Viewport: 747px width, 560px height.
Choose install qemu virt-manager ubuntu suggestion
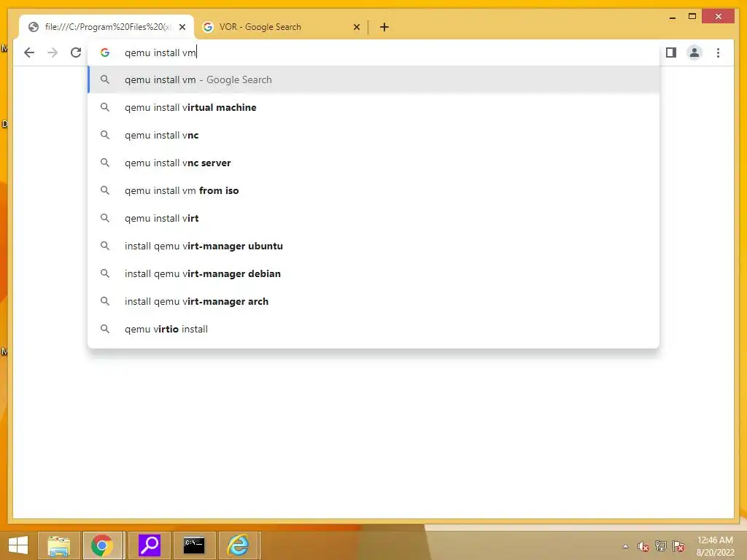tap(374, 246)
